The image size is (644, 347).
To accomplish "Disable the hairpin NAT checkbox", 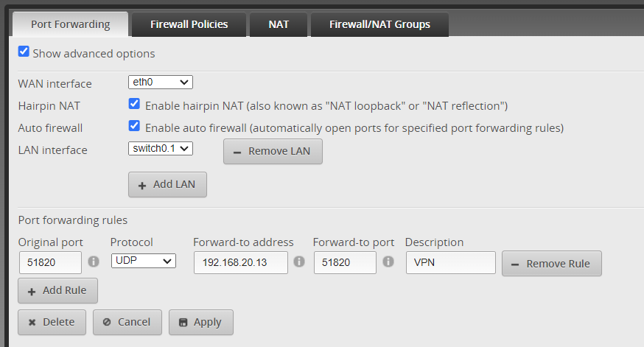I will point(134,105).
